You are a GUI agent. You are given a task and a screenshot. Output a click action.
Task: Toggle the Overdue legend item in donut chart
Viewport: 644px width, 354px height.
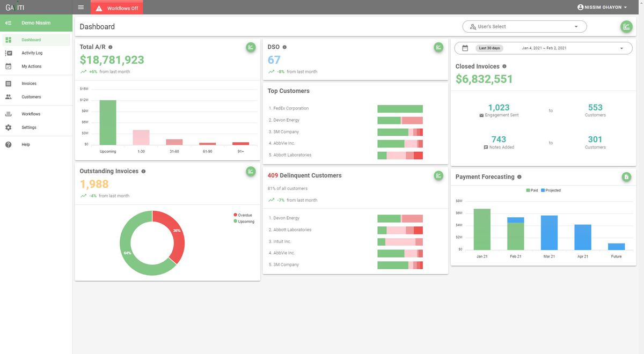[243, 215]
